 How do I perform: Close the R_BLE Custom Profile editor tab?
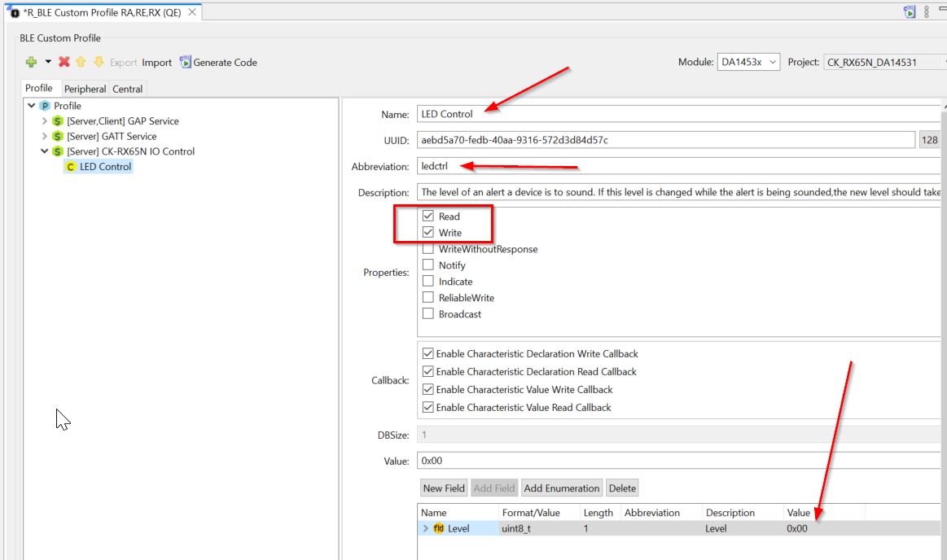pyautogui.click(x=192, y=12)
